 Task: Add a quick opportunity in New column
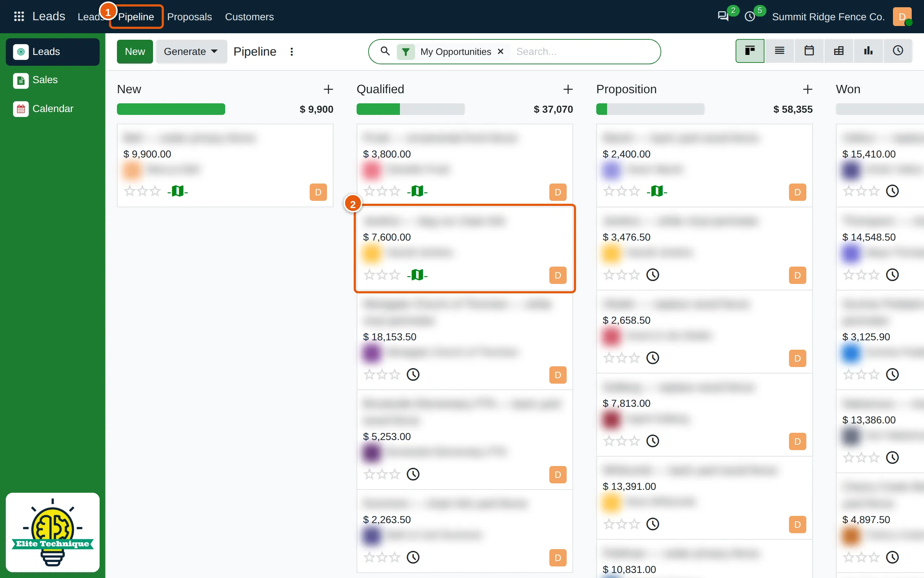click(328, 90)
